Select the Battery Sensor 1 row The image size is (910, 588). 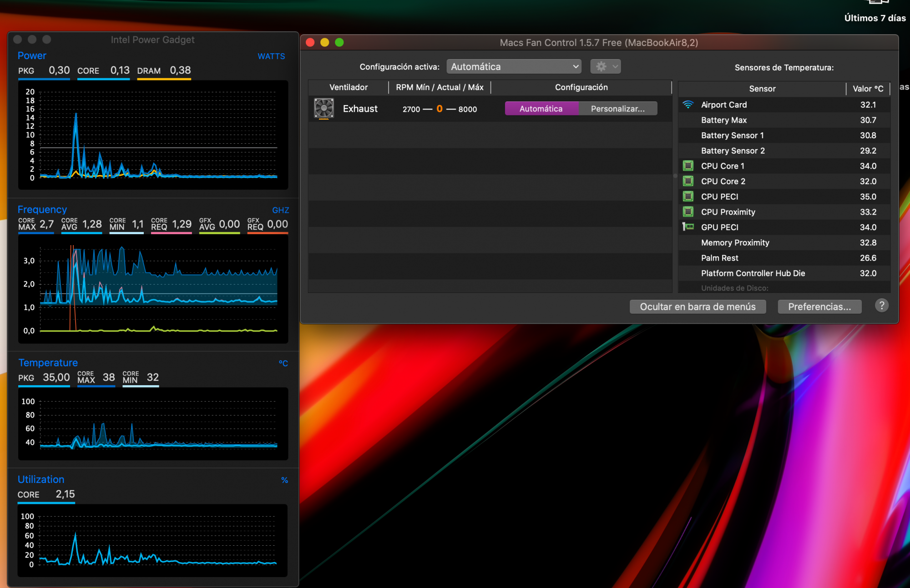click(x=784, y=136)
